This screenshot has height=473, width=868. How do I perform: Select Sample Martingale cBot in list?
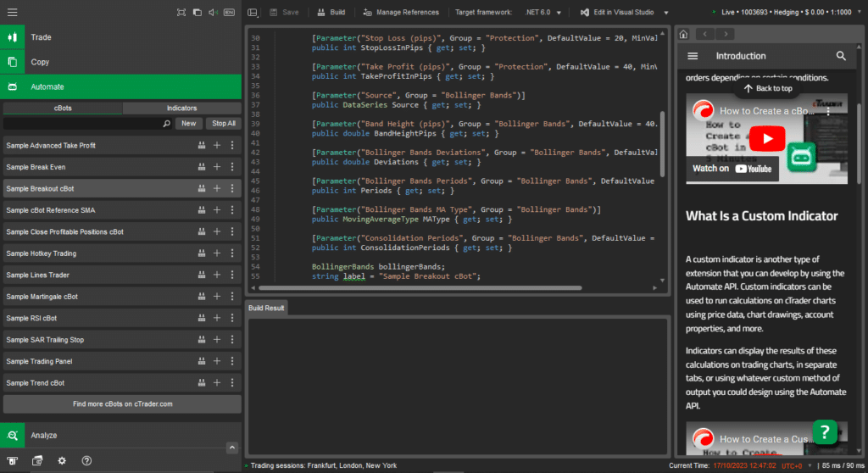[122, 297]
